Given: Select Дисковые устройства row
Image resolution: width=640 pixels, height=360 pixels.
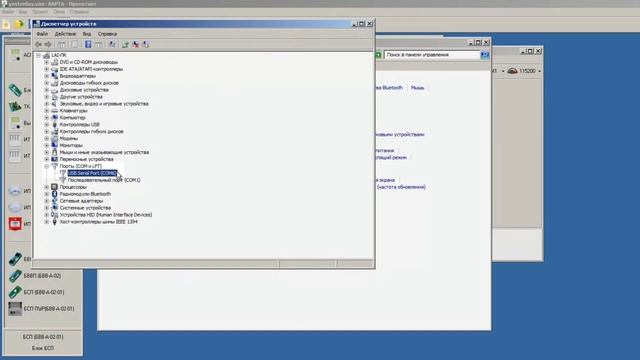Looking at the screenshot, I should [84, 90].
